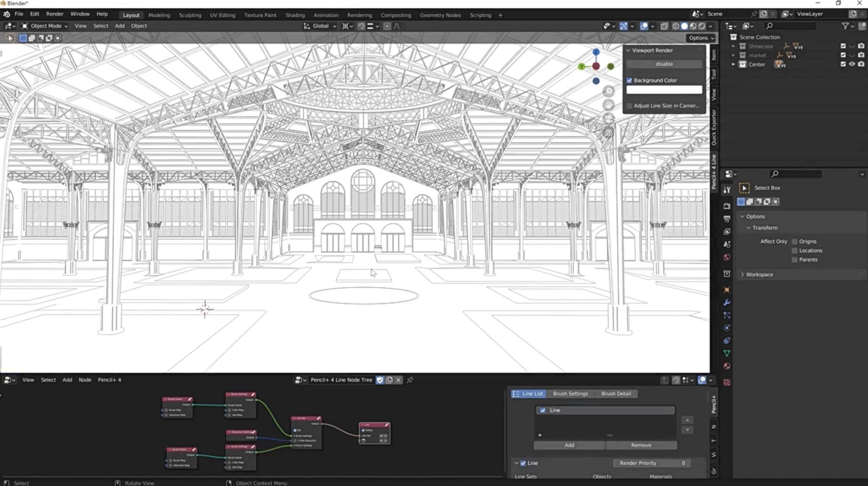Open the Material properties tab icon
868x486 pixels.
click(x=727, y=366)
